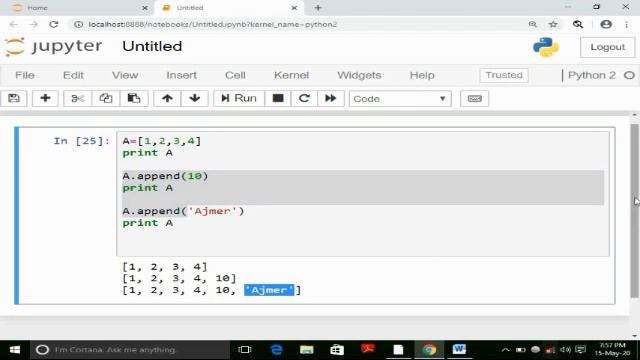Open the volume control in system tray

565,350
